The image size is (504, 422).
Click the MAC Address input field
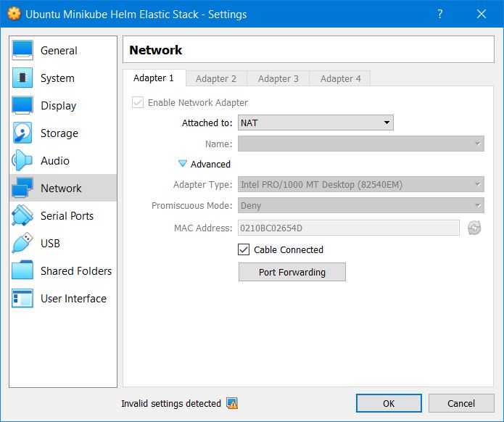[x=348, y=228]
